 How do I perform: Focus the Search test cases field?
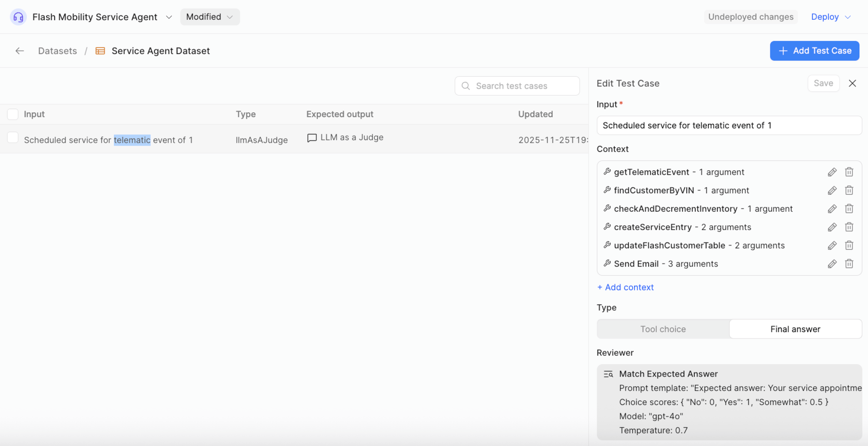pyautogui.click(x=517, y=86)
